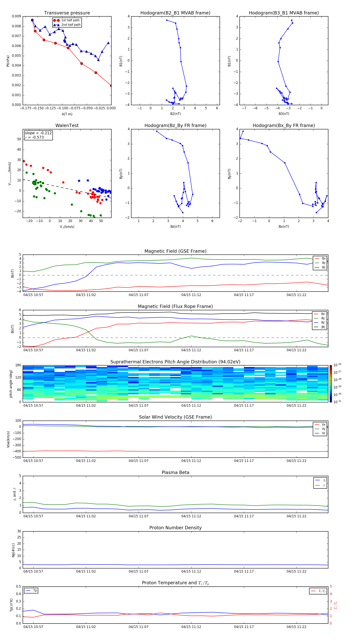This screenshot has height=644, width=351.
Task: Click the 180 tick on pitch angle axis
Action: pyautogui.click(x=18, y=365)
